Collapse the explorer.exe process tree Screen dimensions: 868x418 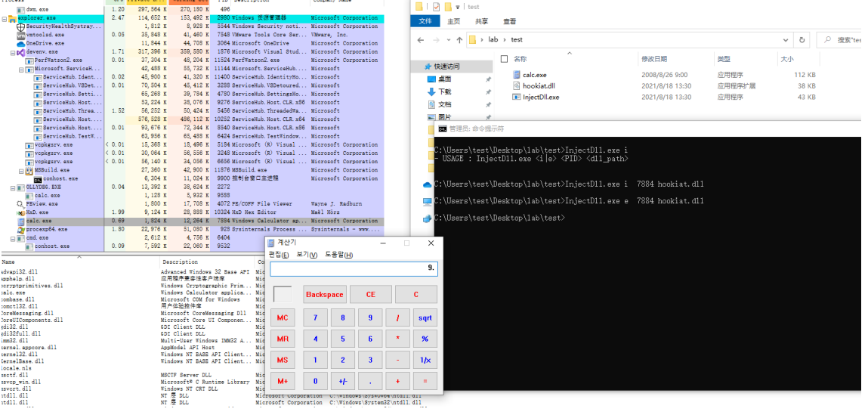[x=5, y=18]
